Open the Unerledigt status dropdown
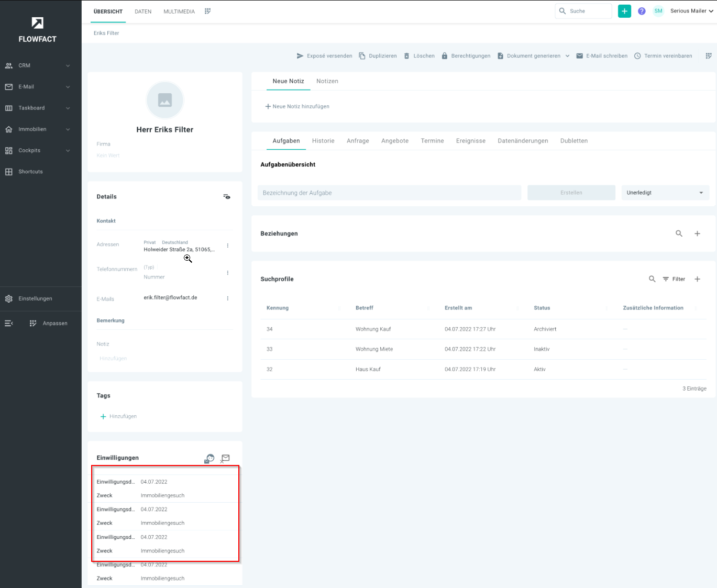Viewport: 717px width, 588px height. point(665,193)
